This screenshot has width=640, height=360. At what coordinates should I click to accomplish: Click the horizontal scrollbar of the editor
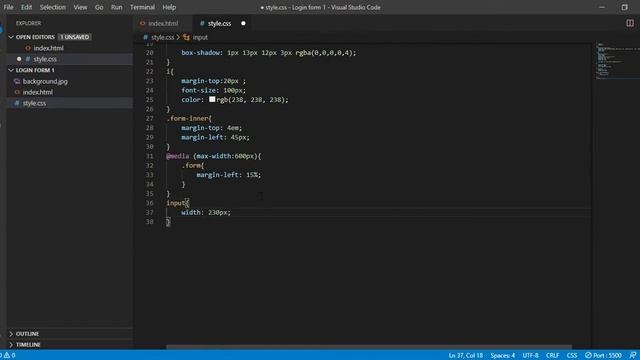(x=369, y=347)
